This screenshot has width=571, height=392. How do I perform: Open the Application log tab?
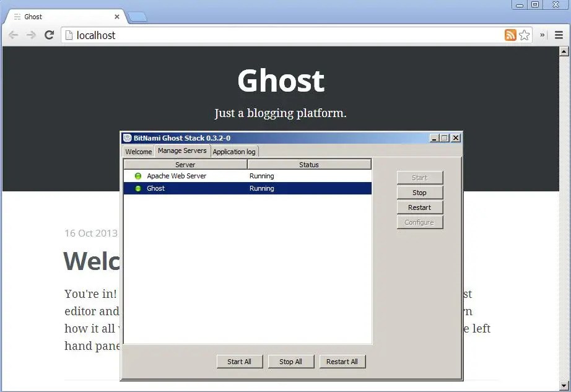[x=234, y=152]
